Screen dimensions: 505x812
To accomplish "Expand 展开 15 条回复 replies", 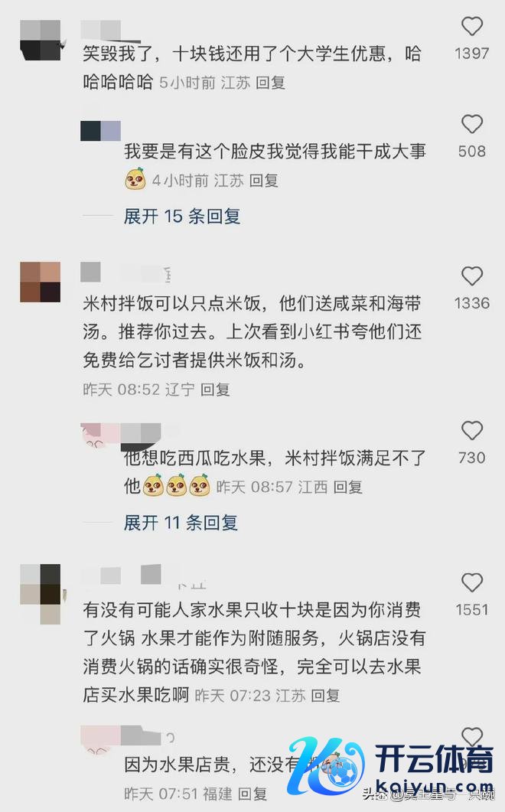I will click(x=182, y=217).
